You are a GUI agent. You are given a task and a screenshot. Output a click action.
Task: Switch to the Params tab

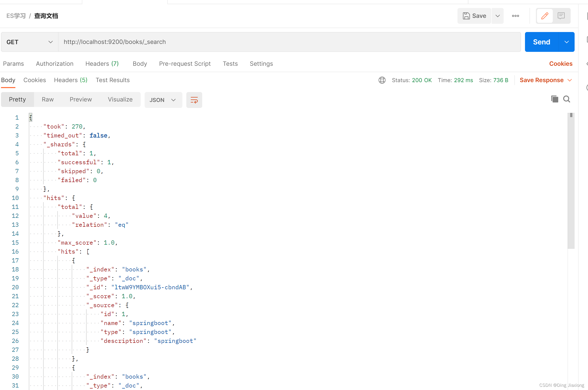pyautogui.click(x=13, y=64)
